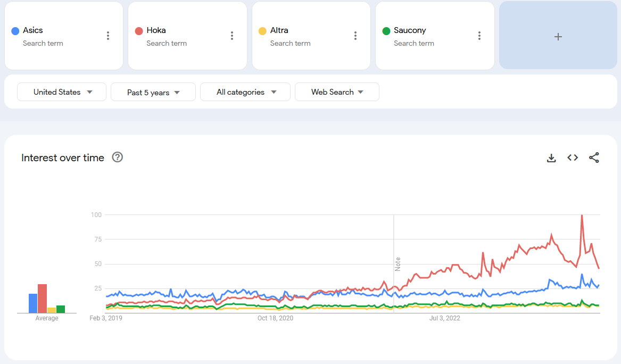
Task: Download the chart data as CSV
Action: [551, 158]
